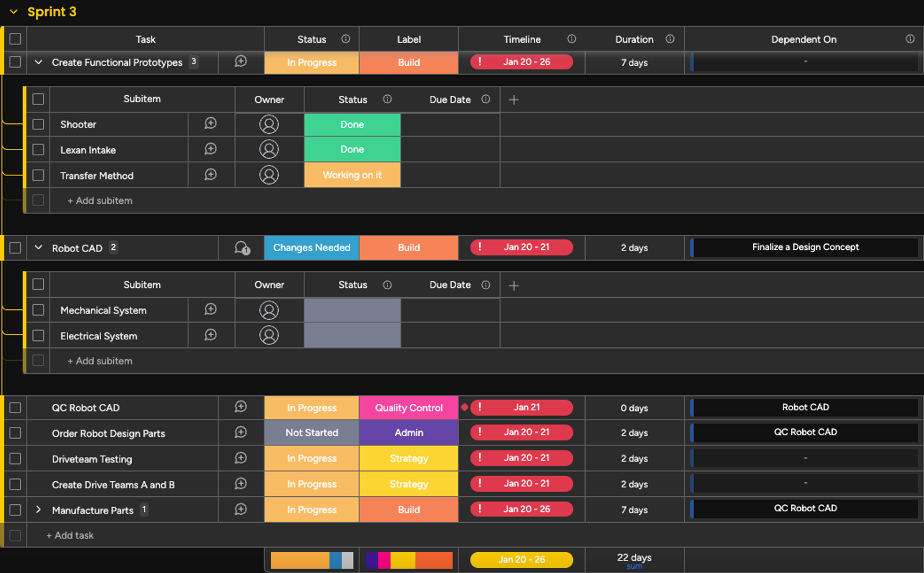
Task: Click info icon on Dependent On column
Action: click(x=910, y=39)
